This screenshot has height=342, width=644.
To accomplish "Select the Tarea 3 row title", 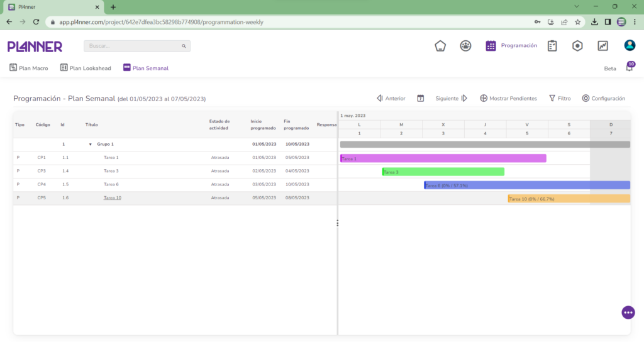I will click(x=111, y=171).
